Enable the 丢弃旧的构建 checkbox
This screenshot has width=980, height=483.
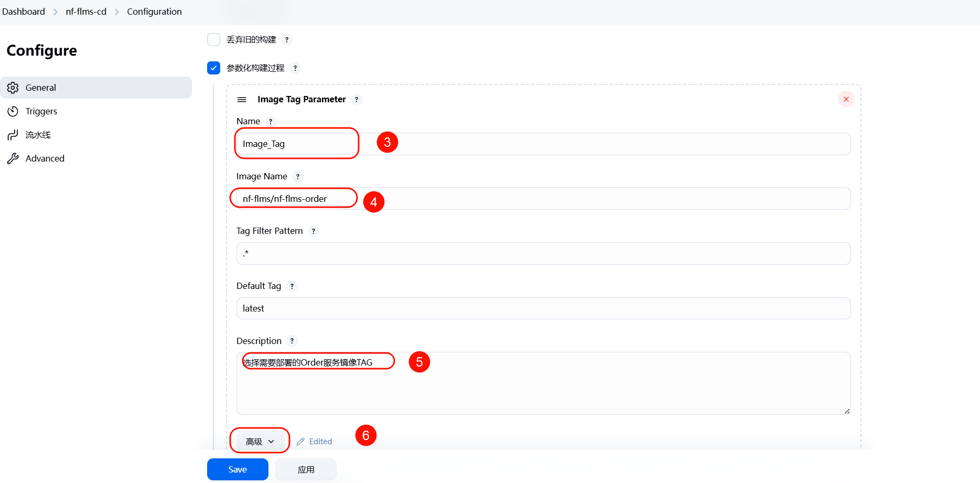pos(213,40)
